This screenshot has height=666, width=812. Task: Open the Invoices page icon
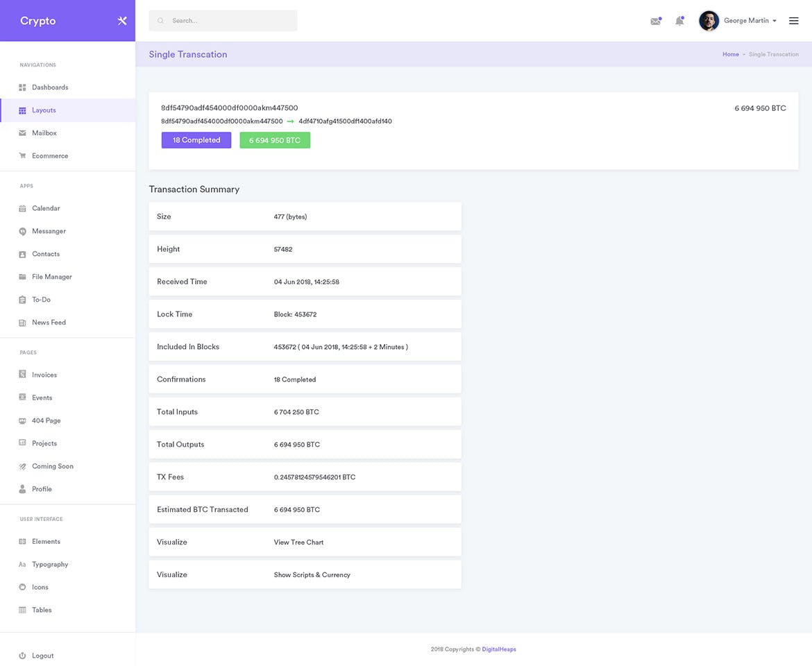pyautogui.click(x=22, y=375)
